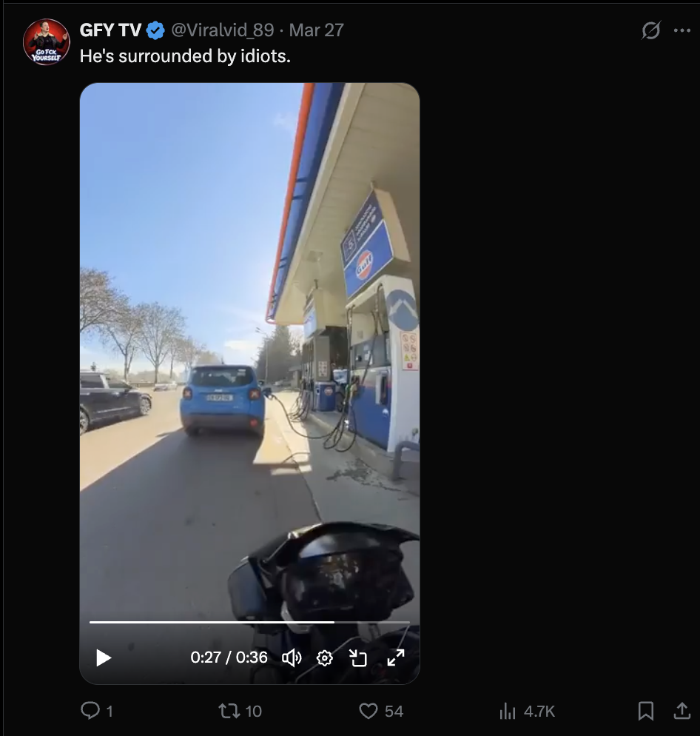This screenshot has height=736, width=700.
Task: Expand video to fullscreen
Action: coord(396,658)
